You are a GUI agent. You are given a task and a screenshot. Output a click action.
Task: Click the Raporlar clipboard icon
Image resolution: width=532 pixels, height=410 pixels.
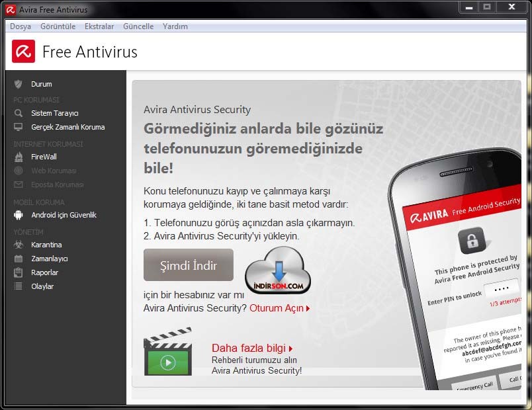(x=19, y=272)
